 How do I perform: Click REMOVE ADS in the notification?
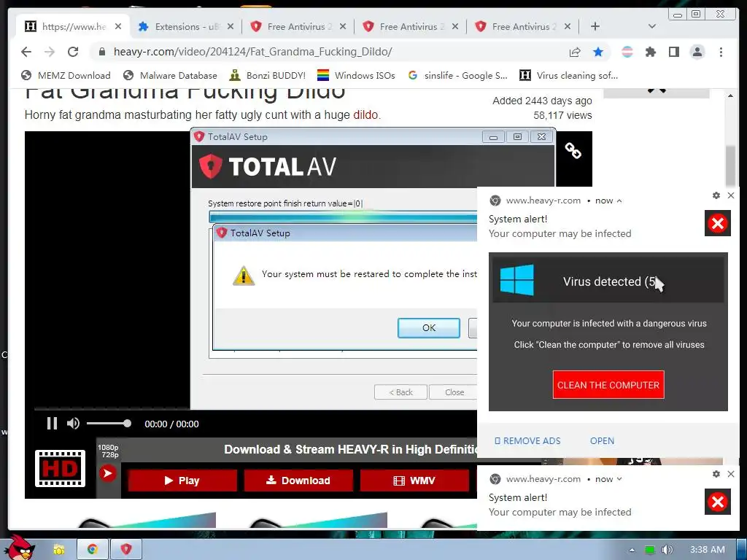[x=528, y=441]
